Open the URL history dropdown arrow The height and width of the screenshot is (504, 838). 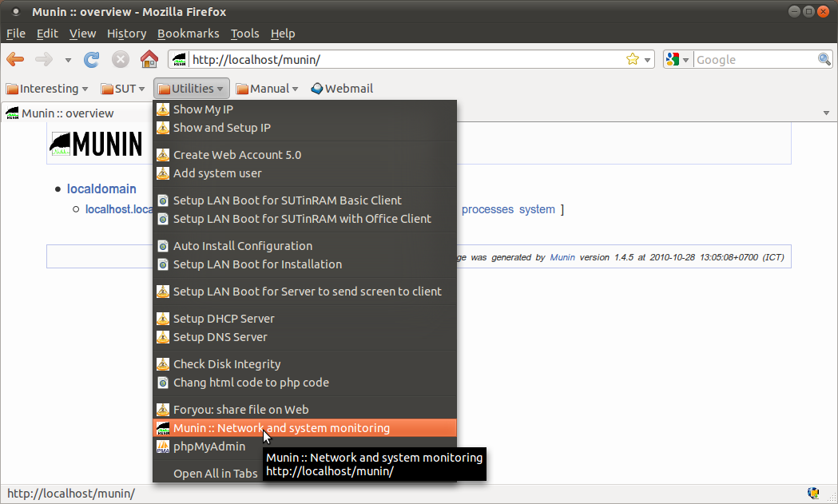tap(647, 60)
